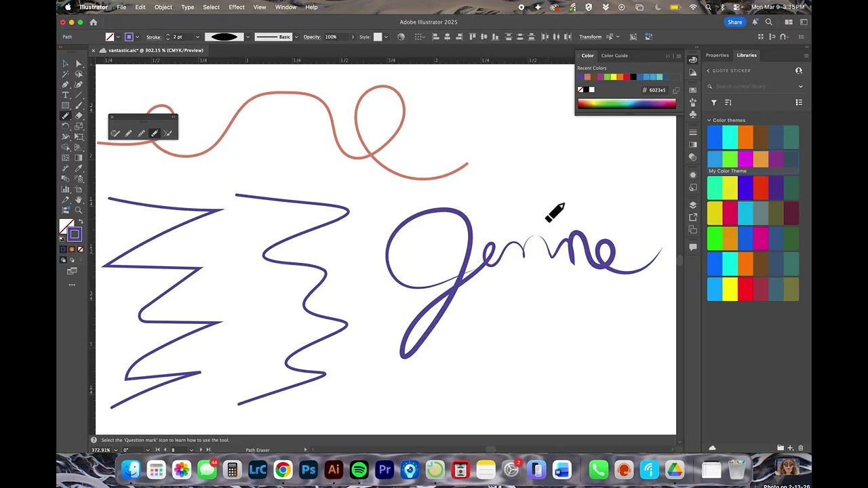Open the File menu
Image resolution: width=868 pixels, height=488 pixels.
(x=121, y=7)
